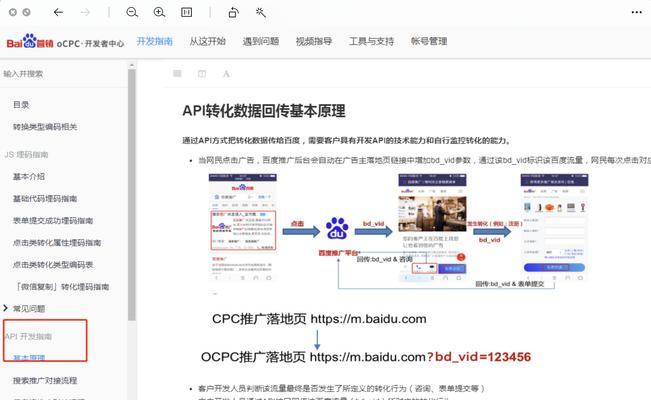Zoom out using the minus magnifier icon
This screenshot has height=400, width=651.
pos(132,12)
